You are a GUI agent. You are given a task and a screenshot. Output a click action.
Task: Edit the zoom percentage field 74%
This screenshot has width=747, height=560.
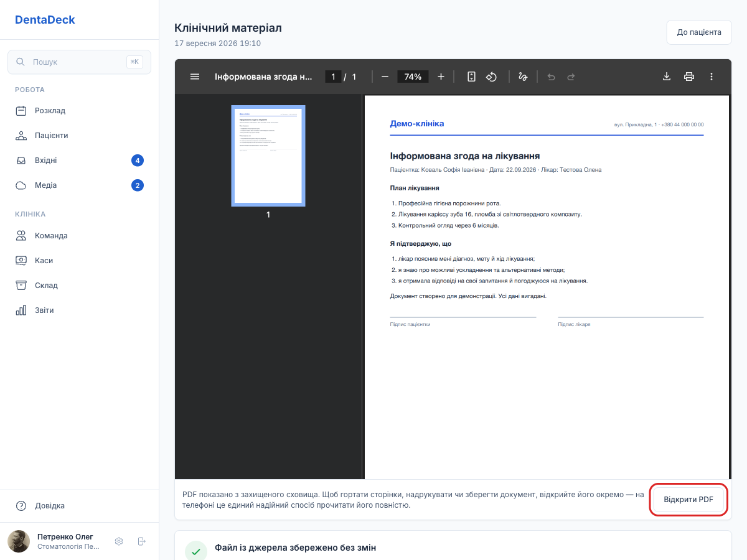413,77
